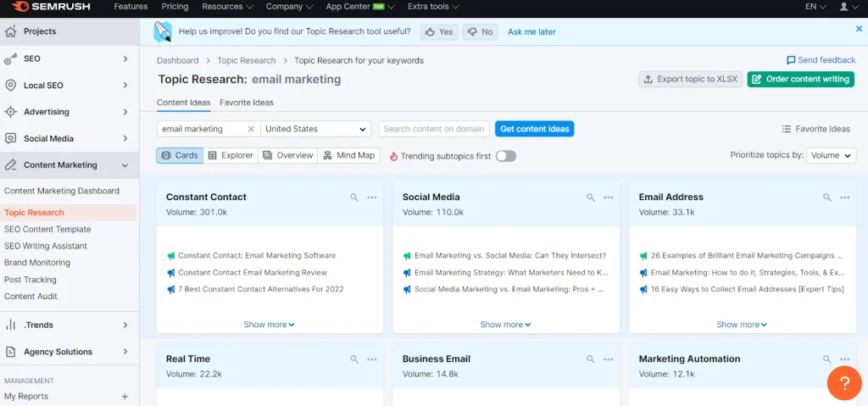Open the Resources top menu
The width and height of the screenshot is (868, 406).
point(227,7)
